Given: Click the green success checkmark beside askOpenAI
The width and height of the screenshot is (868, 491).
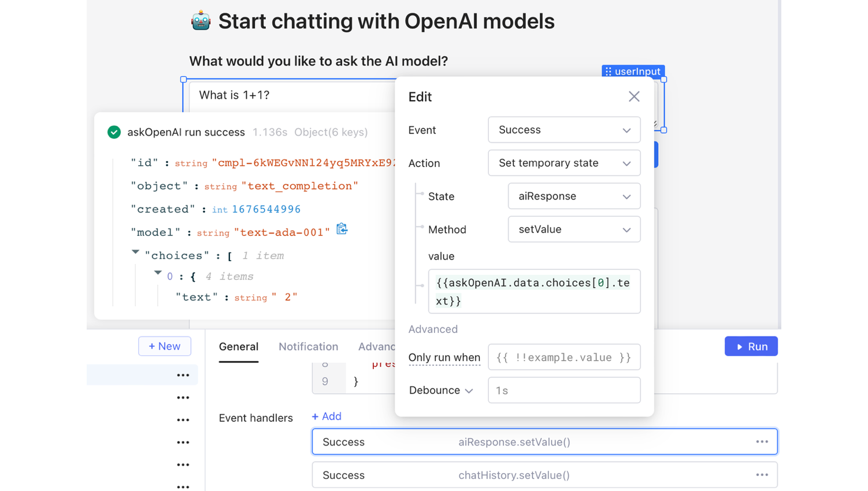Looking at the screenshot, I should (x=114, y=132).
